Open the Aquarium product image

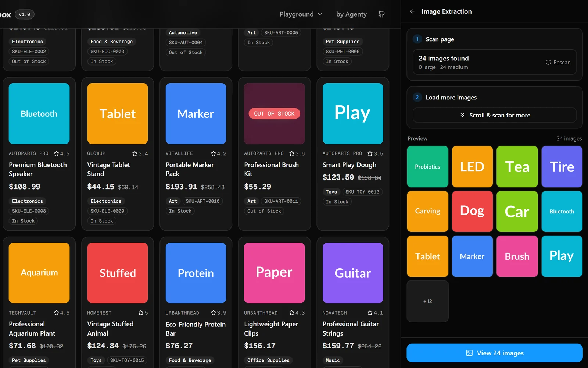(x=39, y=273)
